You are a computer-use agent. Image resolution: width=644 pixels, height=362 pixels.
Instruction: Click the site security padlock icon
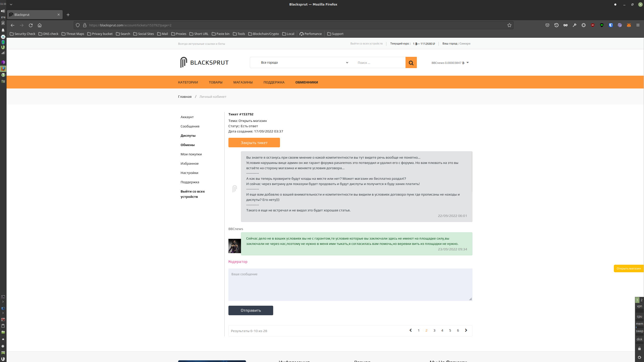pos(85,25)
